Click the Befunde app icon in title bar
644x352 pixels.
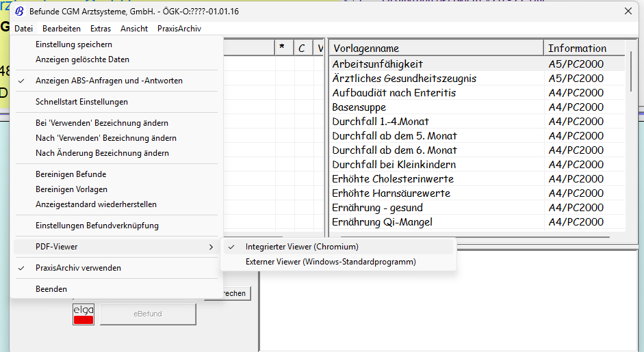tap(20, 12)
